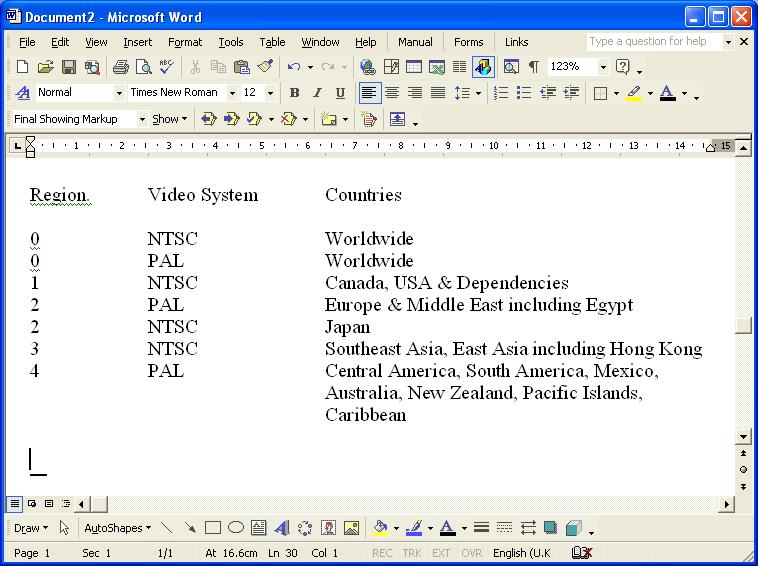Click the Manual toolbar button
The width and height of the screenshot is (758, 566).
tap(415, 42)
